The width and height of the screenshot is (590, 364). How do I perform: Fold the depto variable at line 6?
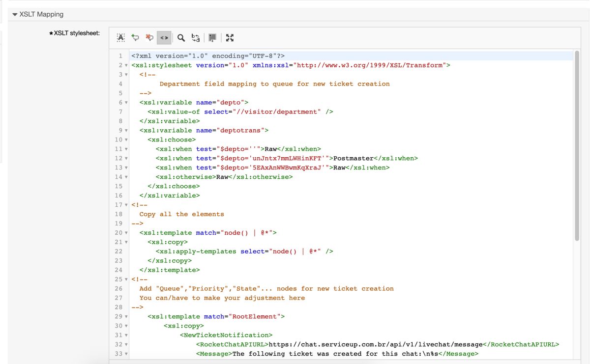(x=126, y=103)
